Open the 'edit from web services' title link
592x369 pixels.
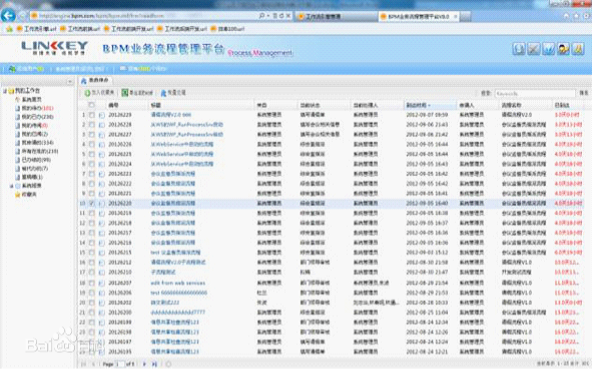click(178, 283)
